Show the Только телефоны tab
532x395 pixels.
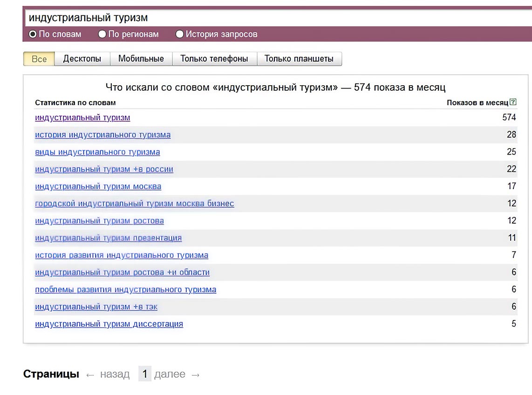point(214,59)
